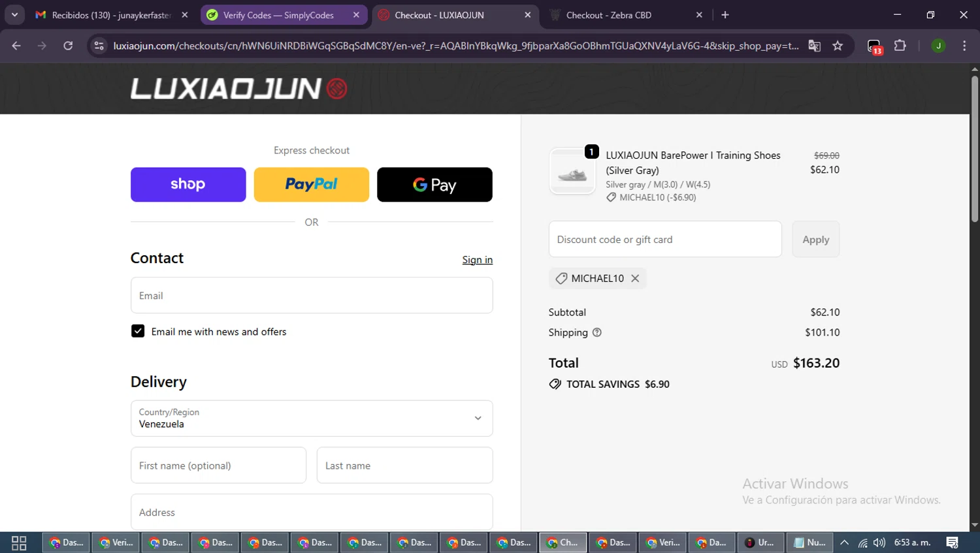980x553 pixels.
Task: Switch to Verify Codes — SimplyCodes tab
Action: [x=278, y=15]
